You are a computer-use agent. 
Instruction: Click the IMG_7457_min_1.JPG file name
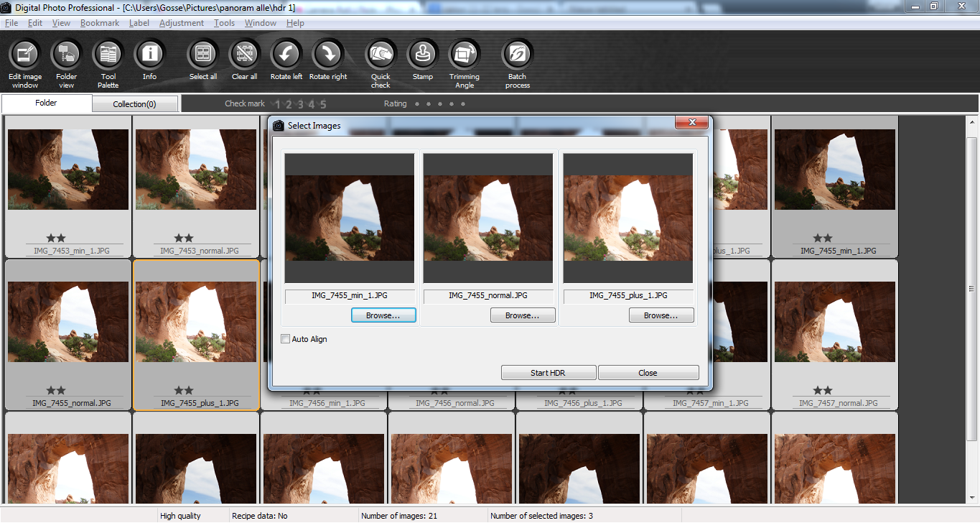pyautogui.click(x=710, y=404)
